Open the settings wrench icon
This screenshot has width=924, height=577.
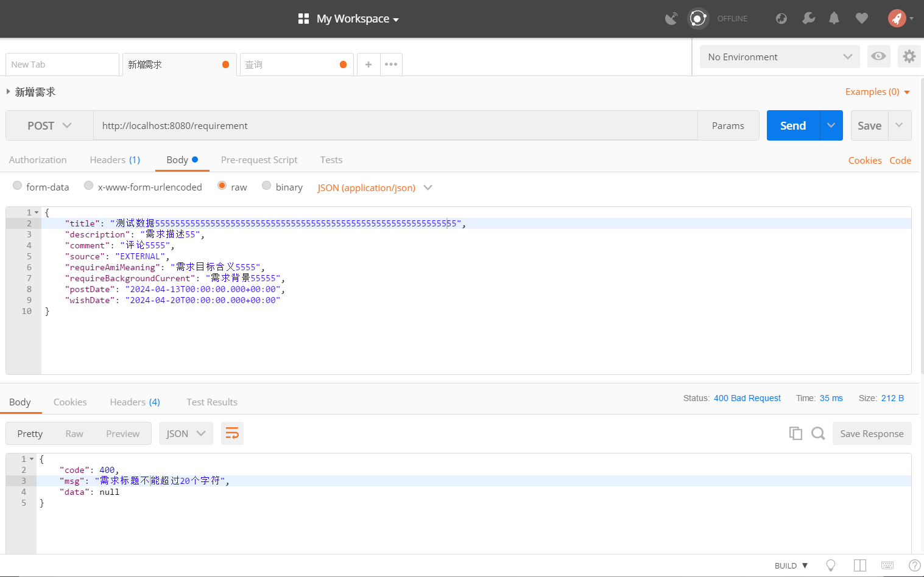pos(809,19)
